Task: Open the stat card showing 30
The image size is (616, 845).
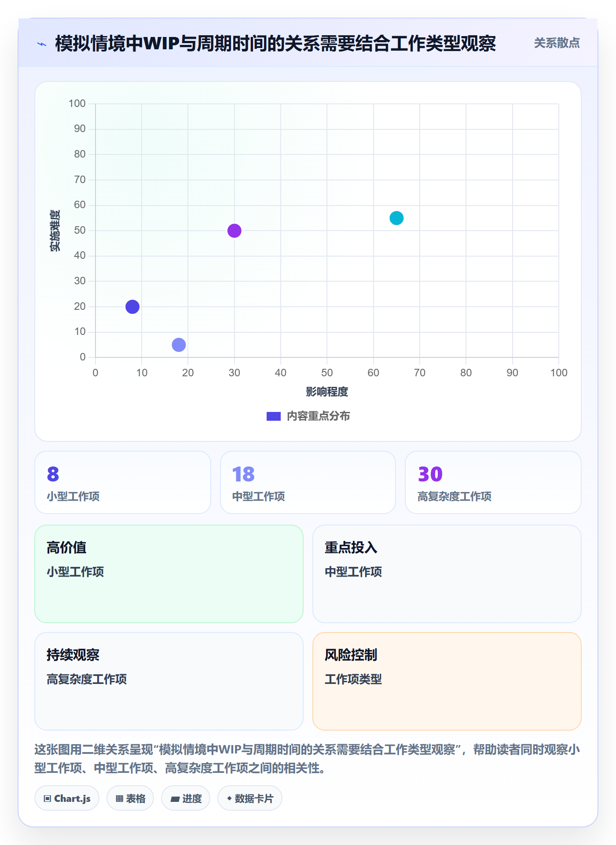Action: coord(493,482)
